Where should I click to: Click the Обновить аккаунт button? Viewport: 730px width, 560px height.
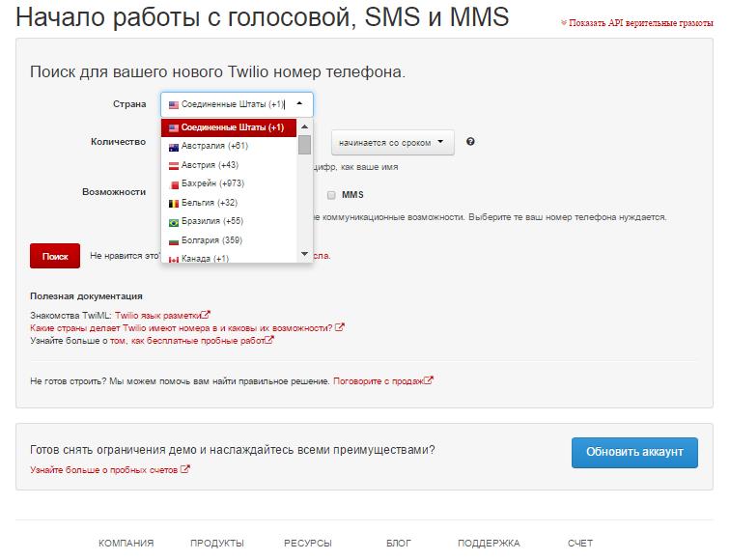point(633,452)
